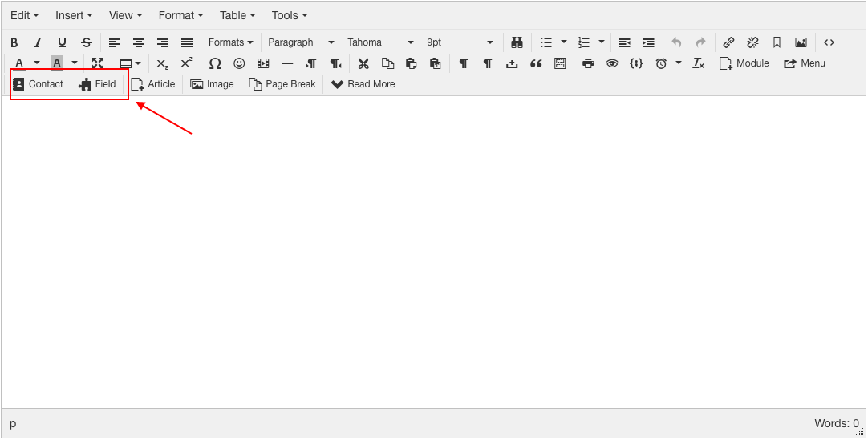Expand the Formats dropdown

coord(230,42)
